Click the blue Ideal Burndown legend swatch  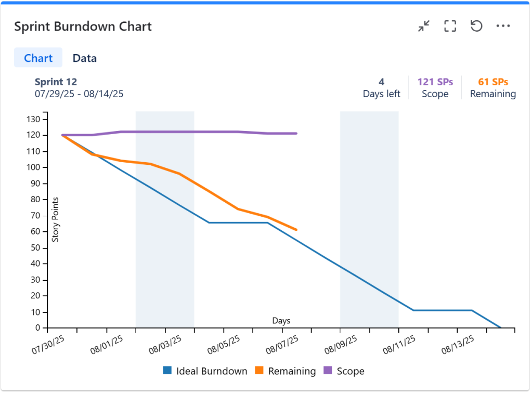click(167, 370)
